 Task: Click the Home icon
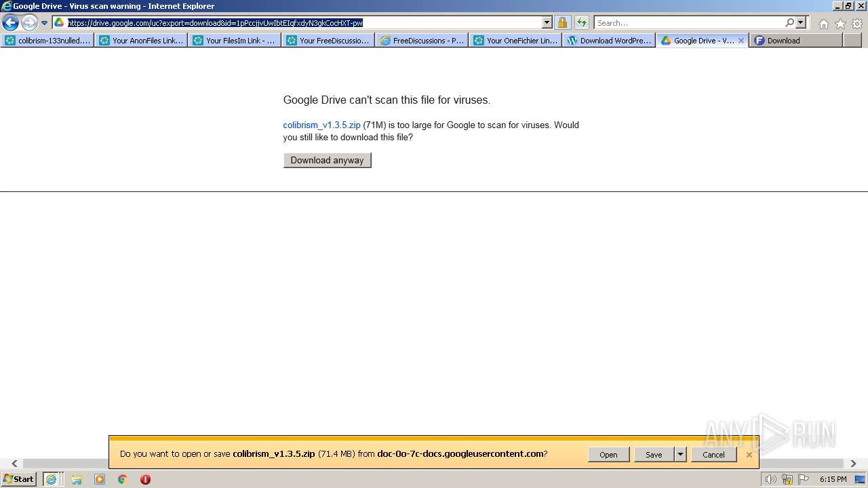point(823,24)
